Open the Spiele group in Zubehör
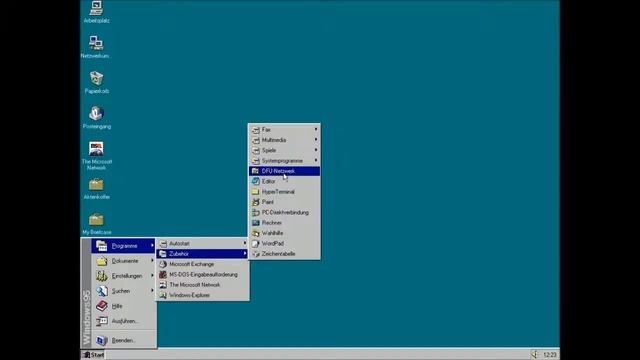This screenshot has height=360, width=640. click(284, 150)
